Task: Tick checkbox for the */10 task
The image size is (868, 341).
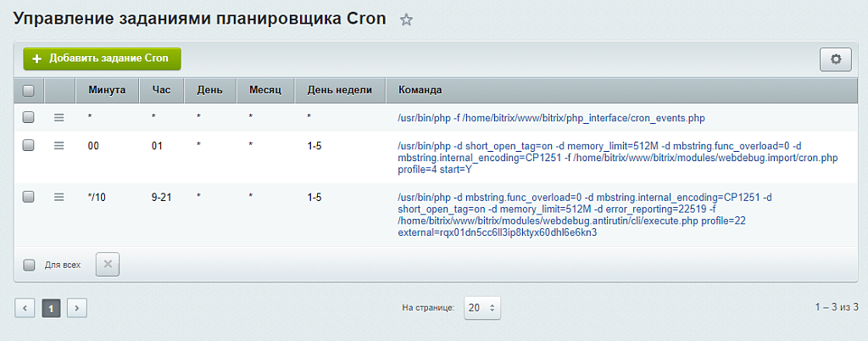Action: 29,197
